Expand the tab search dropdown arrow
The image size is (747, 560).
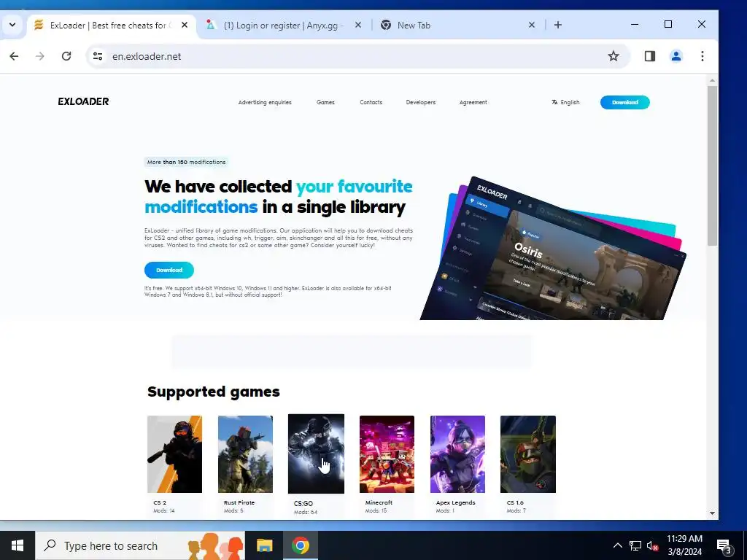[12, 25]
